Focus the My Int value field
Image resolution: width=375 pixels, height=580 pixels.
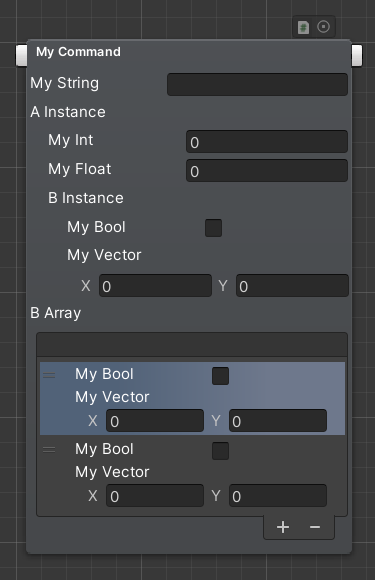(x=267, y=141)
